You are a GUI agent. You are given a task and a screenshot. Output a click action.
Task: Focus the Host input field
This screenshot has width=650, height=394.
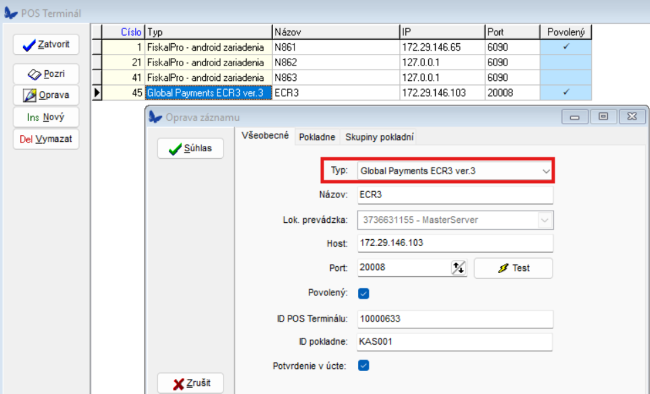[x=455, y=243]
